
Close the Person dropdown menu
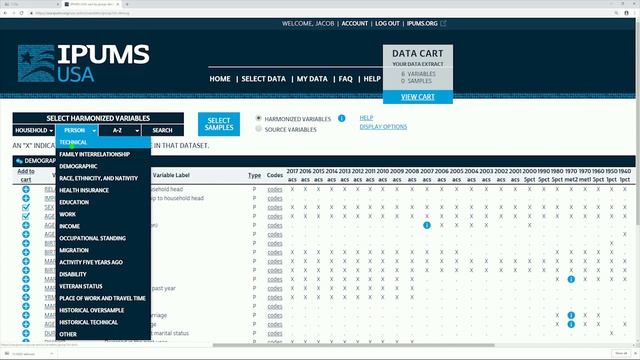(x=77, y=130)
